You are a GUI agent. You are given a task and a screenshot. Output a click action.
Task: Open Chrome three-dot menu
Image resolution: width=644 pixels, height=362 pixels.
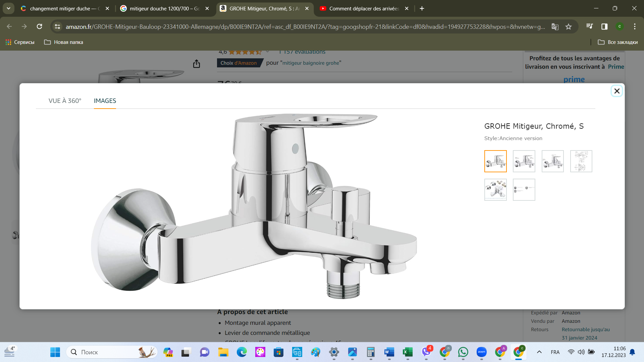click(x=635, y=26)
